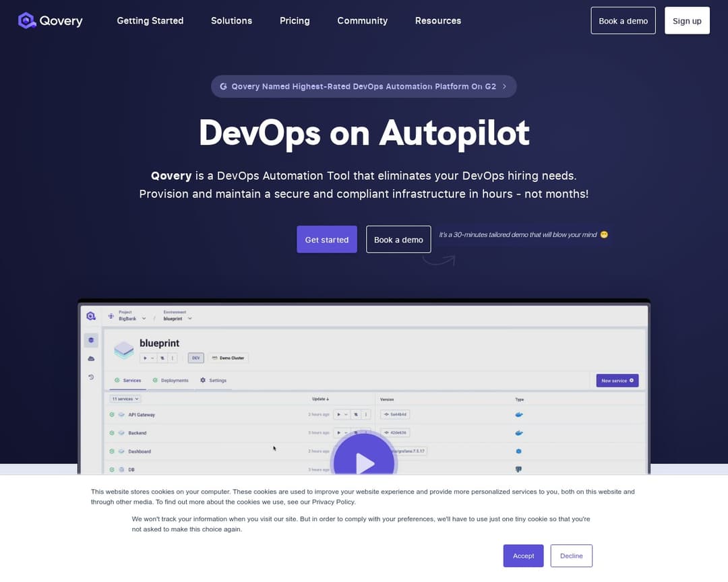This screenshot has height=582, width=728.
Task: Click the chevron arrow on G2 announcement
Action: pyautogui.click(x=504, y=86)
